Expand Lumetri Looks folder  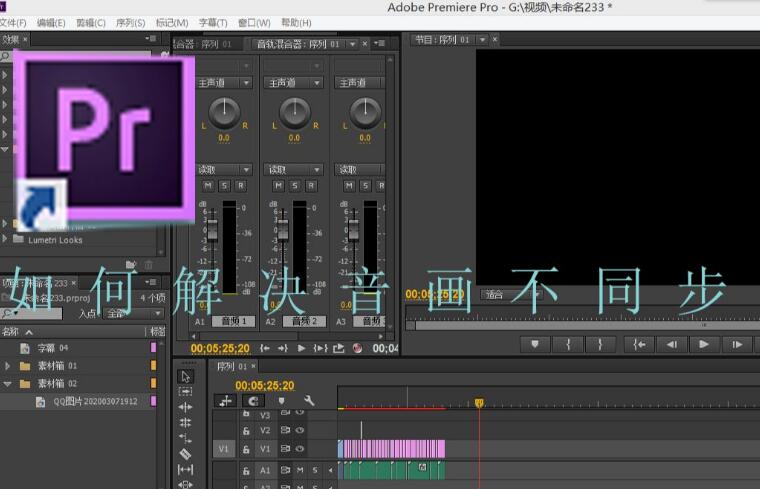point(5,238)
